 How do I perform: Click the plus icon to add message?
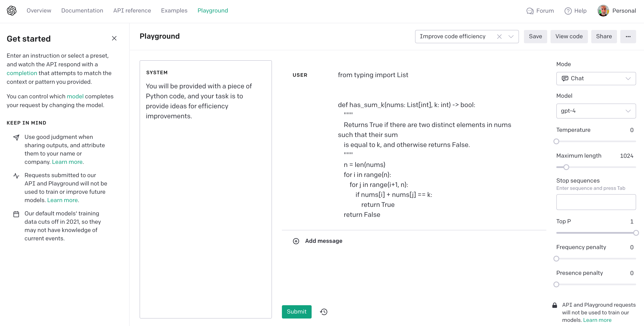[296, 241]
